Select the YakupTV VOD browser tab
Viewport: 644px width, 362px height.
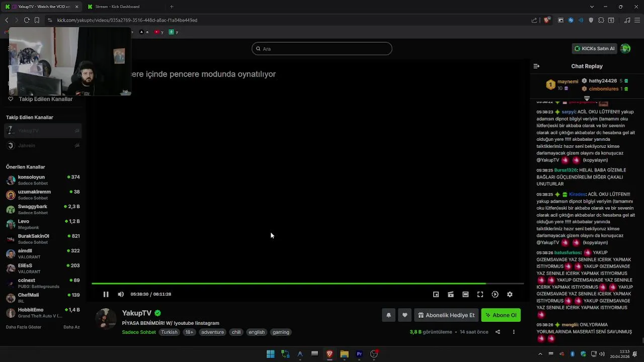(x=42, y=7)
